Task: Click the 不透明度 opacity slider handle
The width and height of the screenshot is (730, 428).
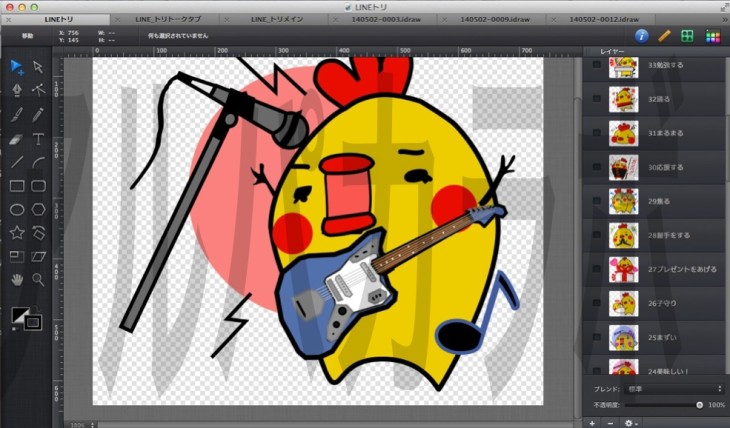Action: (x=699, y=405)
